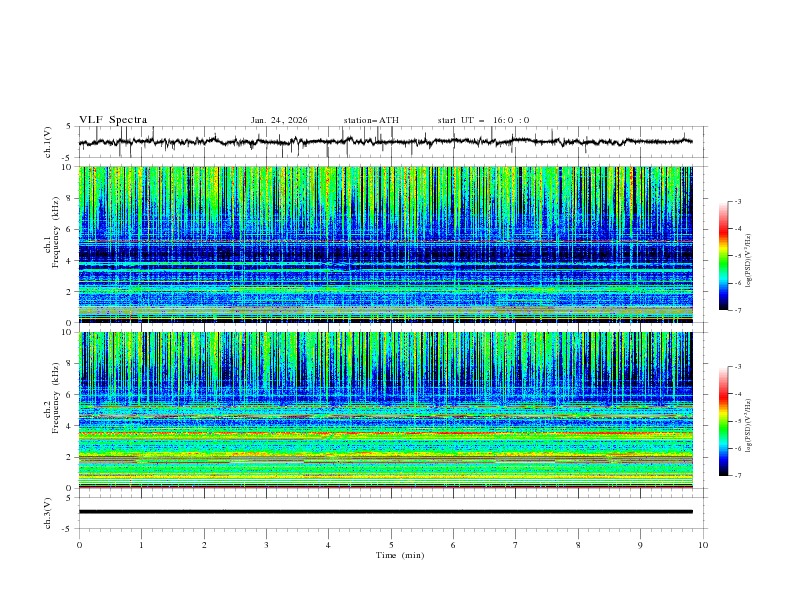Click the "5" volt tick of ch.1(V) axis
Screen dimensions: 792x612
(69, 127)
